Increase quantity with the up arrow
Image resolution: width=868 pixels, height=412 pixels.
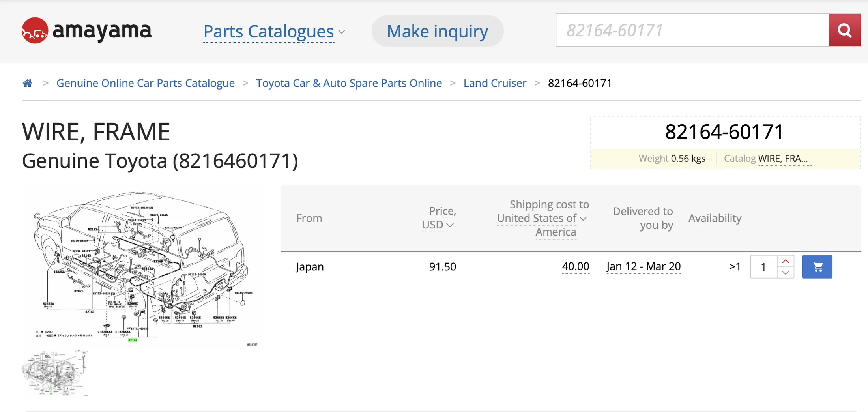point(786,261)
